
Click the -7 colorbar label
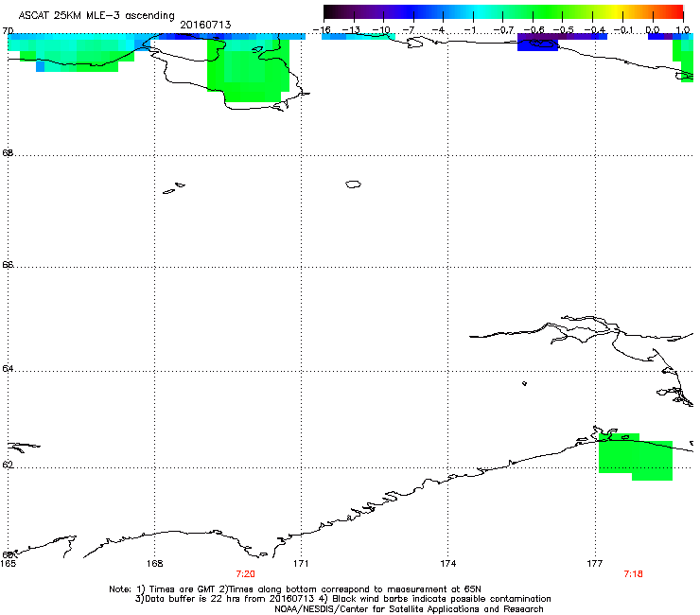tap(410, 30)
